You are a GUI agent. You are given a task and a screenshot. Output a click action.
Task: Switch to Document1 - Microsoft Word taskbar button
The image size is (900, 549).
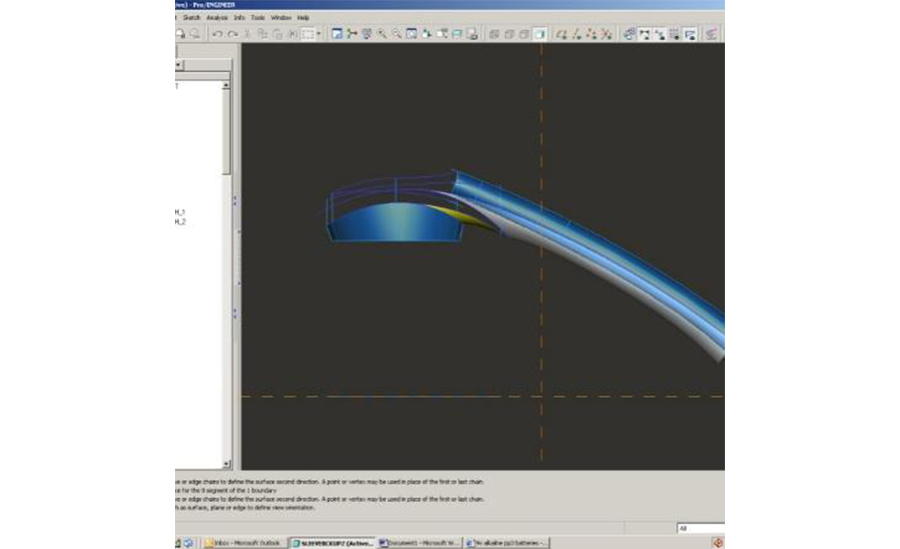[420, 543]
